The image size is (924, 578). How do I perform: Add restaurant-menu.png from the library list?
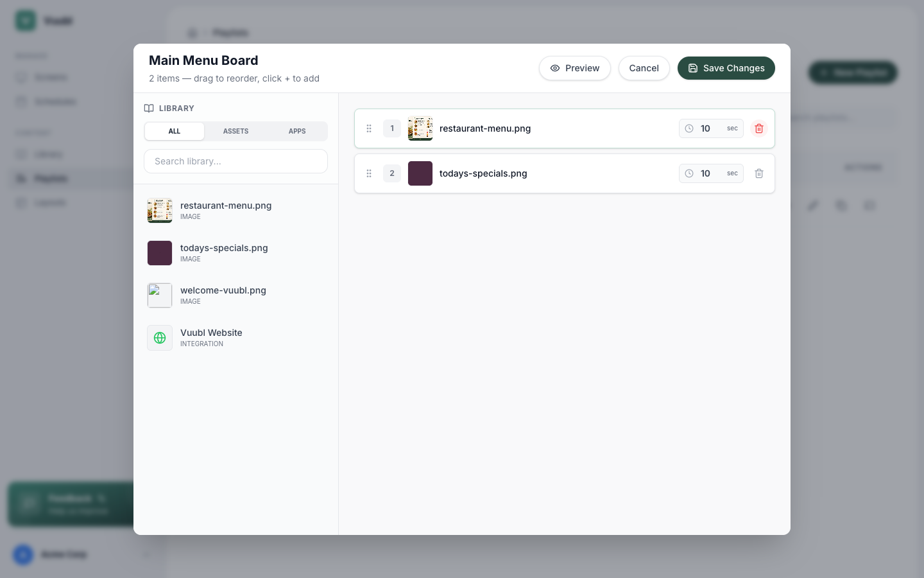click(x=235, y=211)
